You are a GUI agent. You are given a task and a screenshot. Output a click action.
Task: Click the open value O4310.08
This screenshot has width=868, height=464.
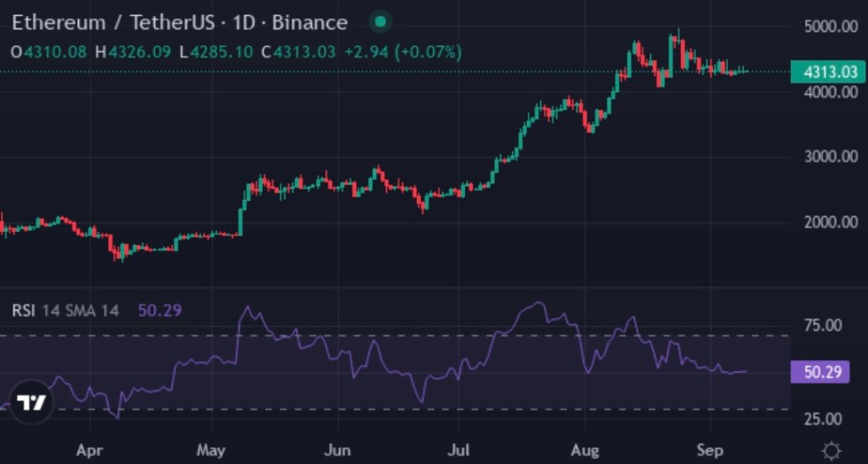49,52
